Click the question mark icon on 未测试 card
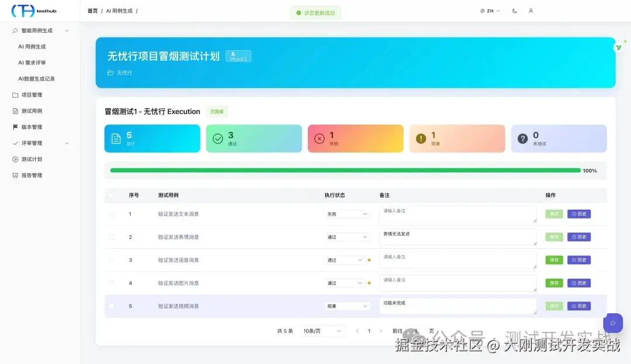 tap(523, 138)
